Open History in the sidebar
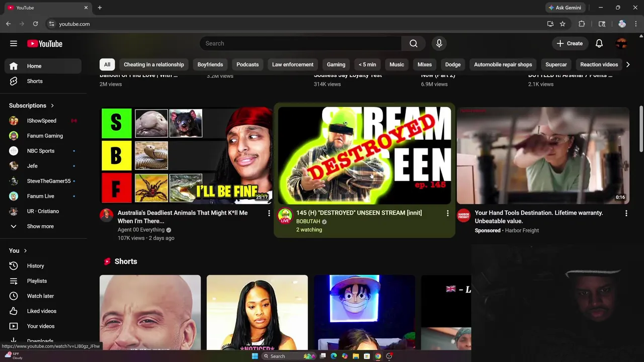This screenshot has width=644, height=362. click(x=43, y=266)
